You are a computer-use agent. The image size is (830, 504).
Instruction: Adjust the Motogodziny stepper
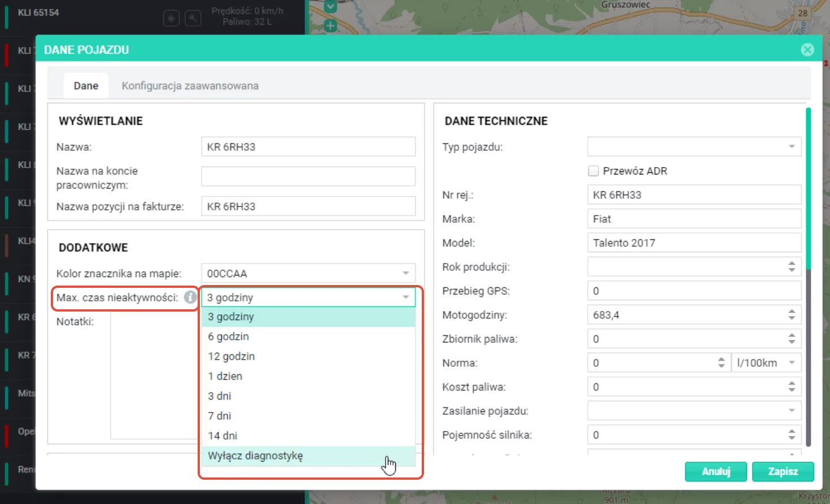coord(792,315)
